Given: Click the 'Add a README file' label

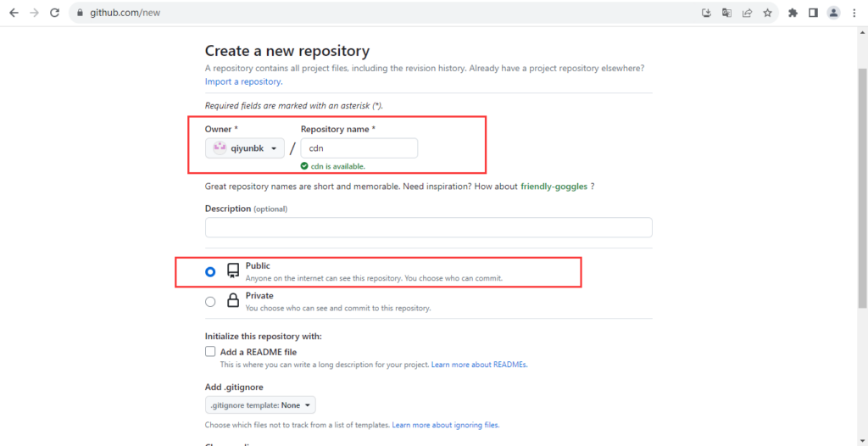Looking at the screenshot, I should pyautogui.click(x=259, y=352).
